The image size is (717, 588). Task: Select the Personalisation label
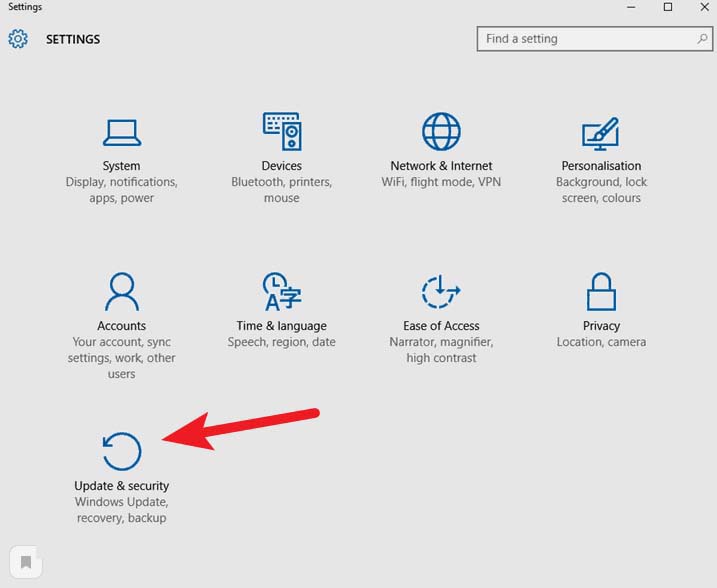[x=601, y=166]
